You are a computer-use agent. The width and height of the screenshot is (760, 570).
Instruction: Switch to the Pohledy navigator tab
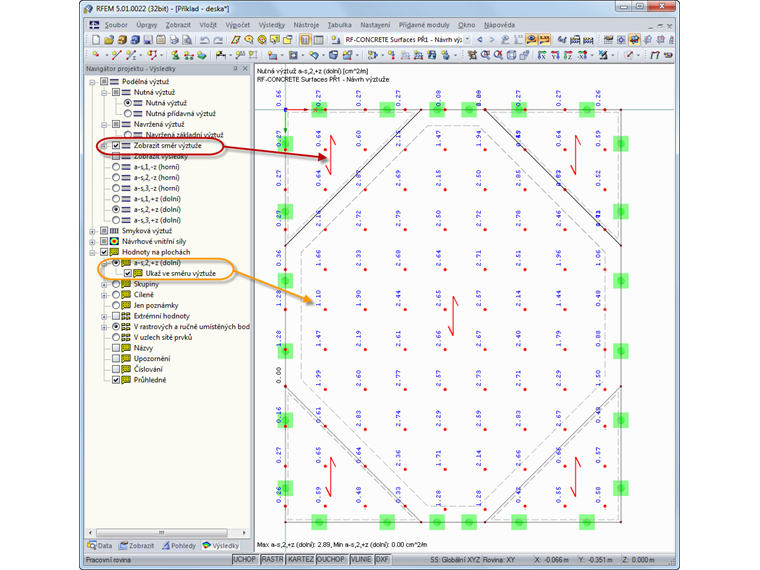pyautogui.click(x=179, y=545)
